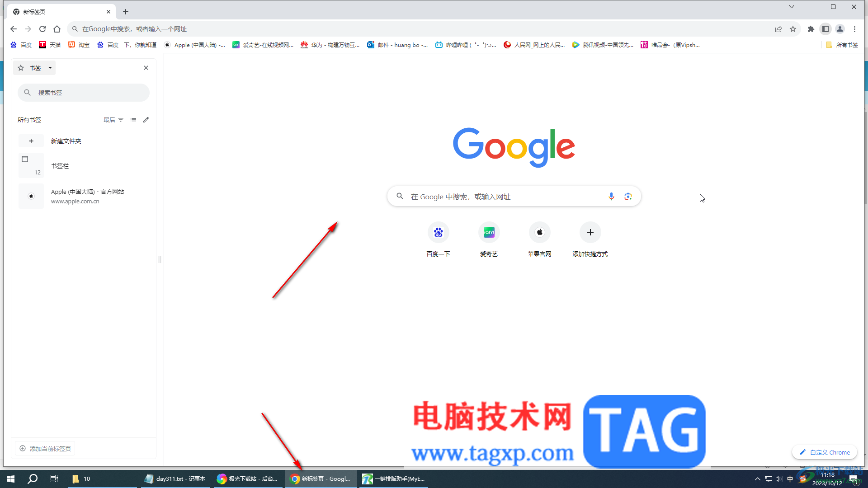Open the 最后 sort order dropdown
Screen dimensions: 868x488
click(x=113, y=120)
